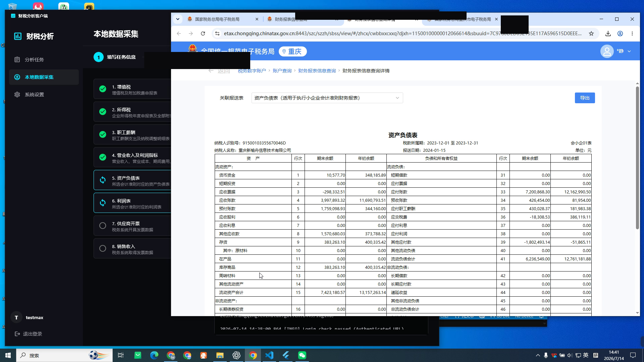Bookmark this page with the star icon

click(591, 34)
